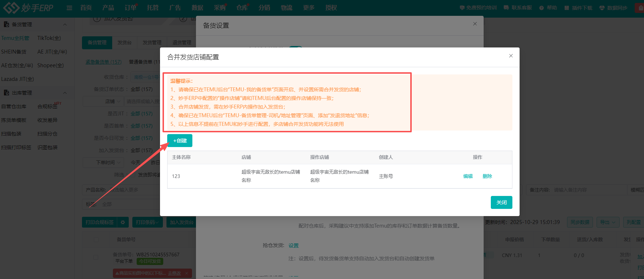Click the 同步数据 button
This screenshot has width=644, height=279.
tap(580, 222)
